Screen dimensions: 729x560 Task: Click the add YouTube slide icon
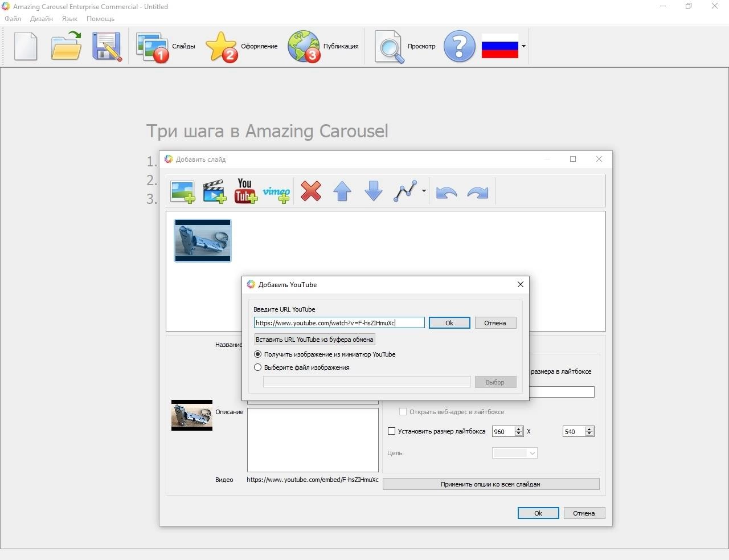point(245,191)
